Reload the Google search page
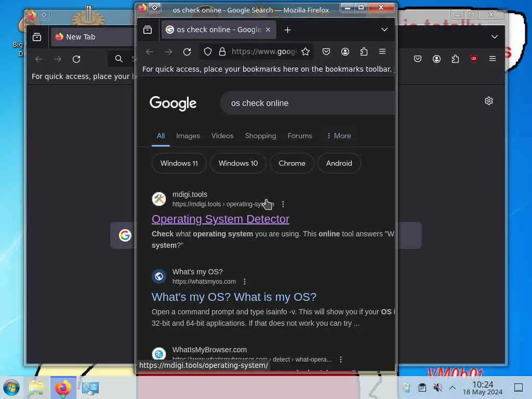The height and width of the screenshot is (399, 532). [x=187, y=51]
